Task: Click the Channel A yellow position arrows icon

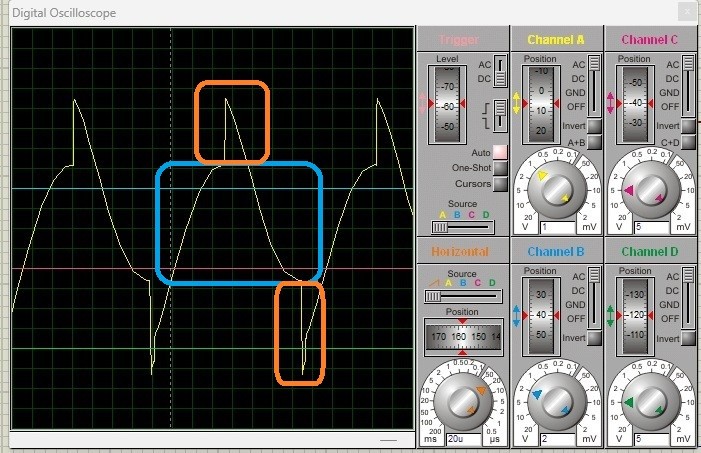Action: (516, 103)
